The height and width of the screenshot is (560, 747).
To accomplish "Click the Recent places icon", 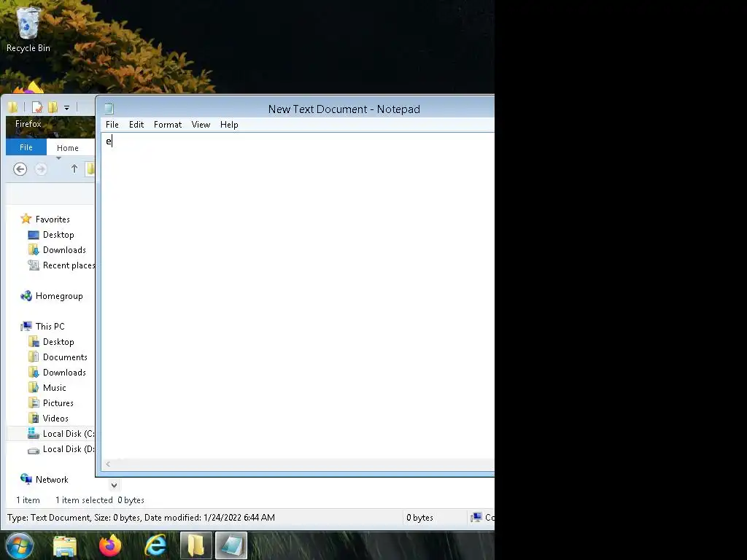I will pyautogui.click(x=34, y=265).
